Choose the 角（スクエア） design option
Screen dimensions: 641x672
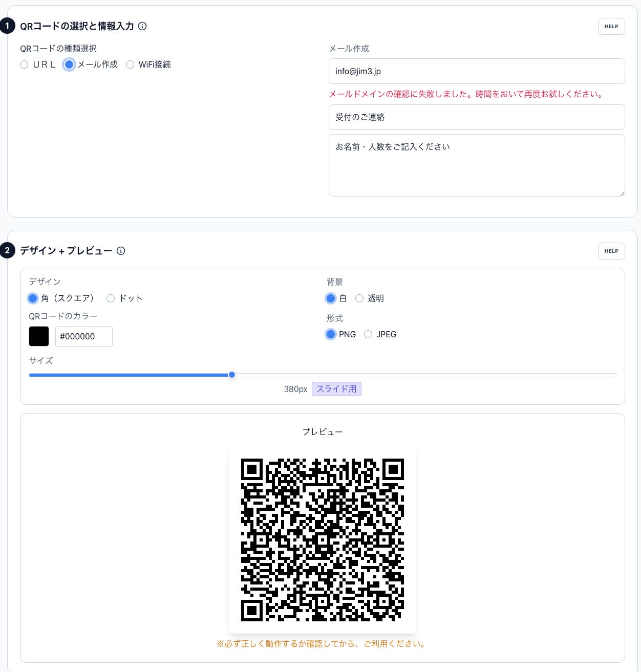pyautogui.click(x=33, y=298)
